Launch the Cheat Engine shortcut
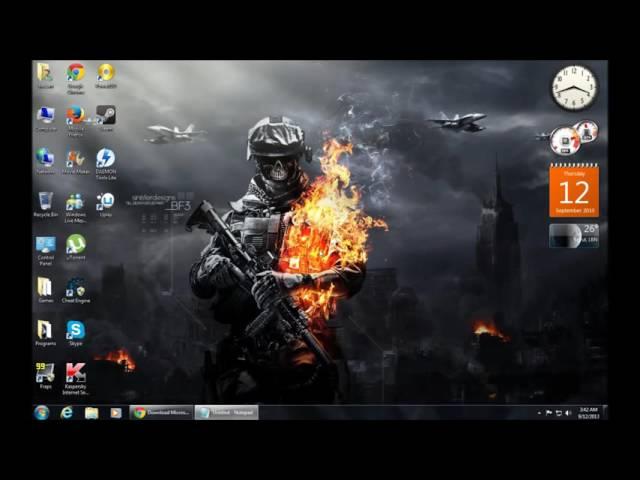Image resolution: width=640 pixels, height=480 pixels. [x=76, y=290]
